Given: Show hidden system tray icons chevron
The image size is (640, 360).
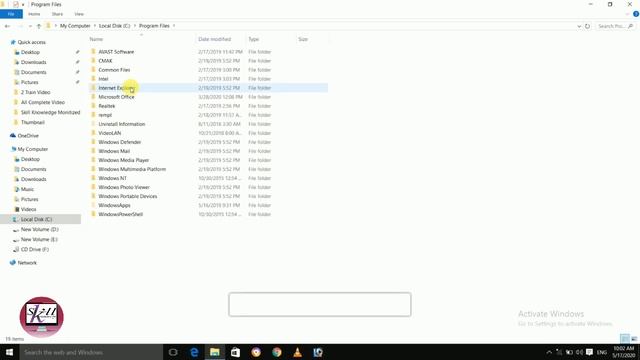Looking at the screenshot, I should tap(549, 352).
